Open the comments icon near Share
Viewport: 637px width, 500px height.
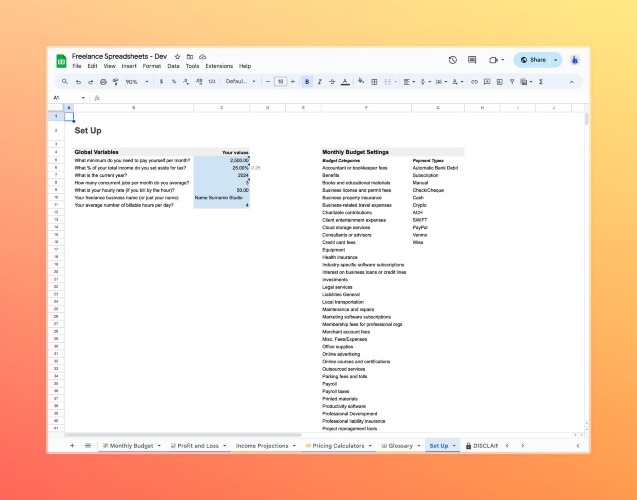472,60
